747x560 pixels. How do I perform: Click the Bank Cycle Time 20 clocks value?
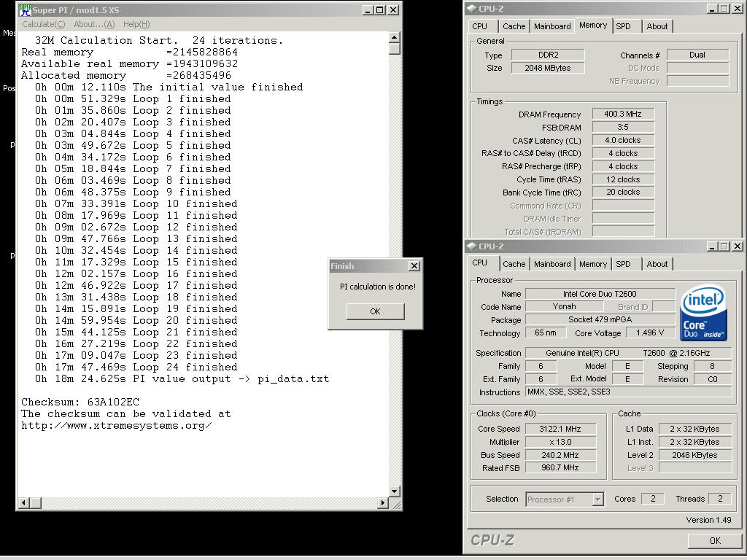623,192
